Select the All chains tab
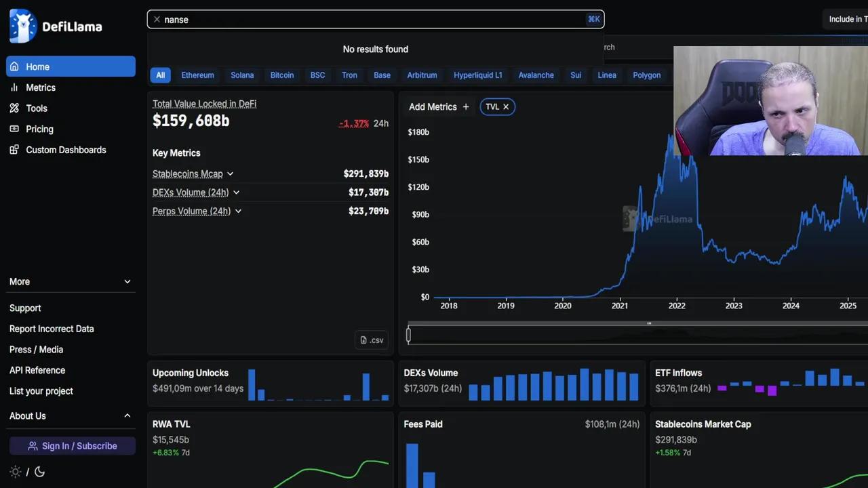This screenshot has height=488, width=868. pyautogui.click(x=161, y=75)
